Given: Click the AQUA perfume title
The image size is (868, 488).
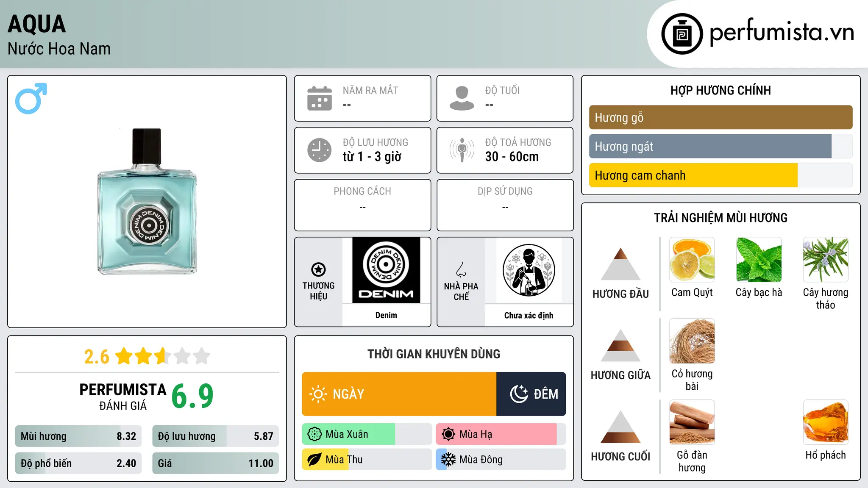Looking at the screenshot, I should 37,24.
